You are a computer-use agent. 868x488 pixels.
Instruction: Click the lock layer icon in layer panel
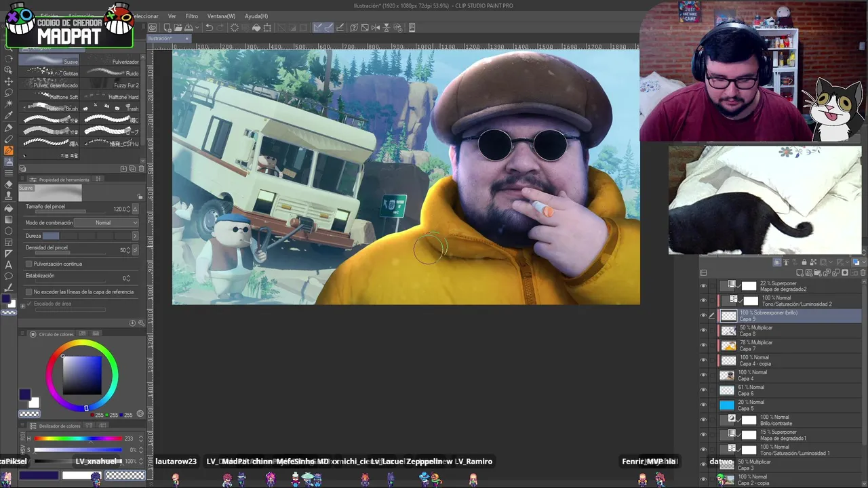pyautogui.click(x=804, y=262)
